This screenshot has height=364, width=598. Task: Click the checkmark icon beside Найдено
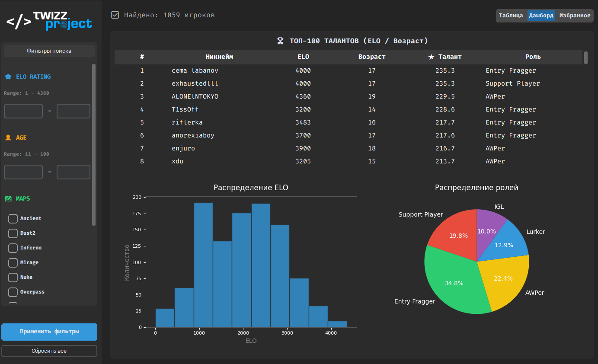(115, 15)
